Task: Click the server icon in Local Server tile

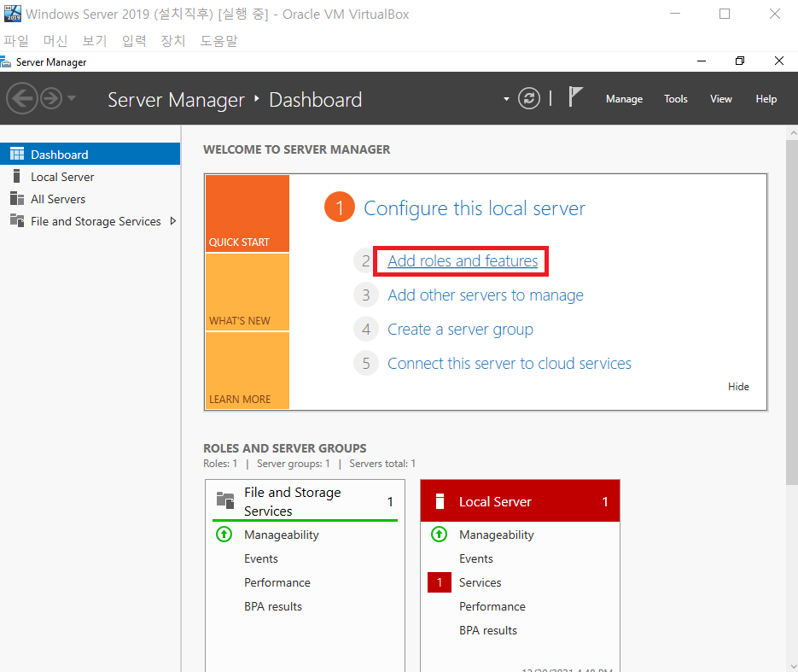Action: pos(440,501)
